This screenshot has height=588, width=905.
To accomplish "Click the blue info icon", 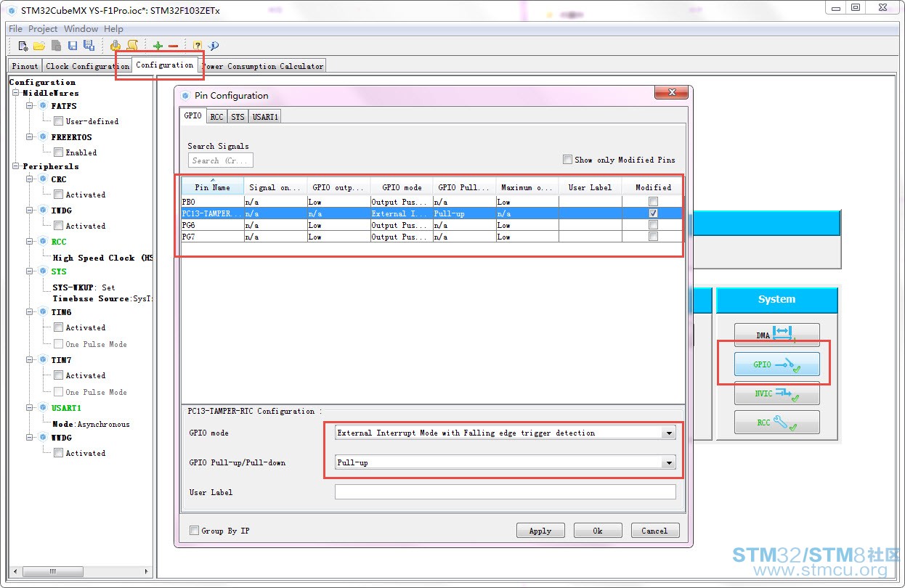I will click(x=214, y=46).
